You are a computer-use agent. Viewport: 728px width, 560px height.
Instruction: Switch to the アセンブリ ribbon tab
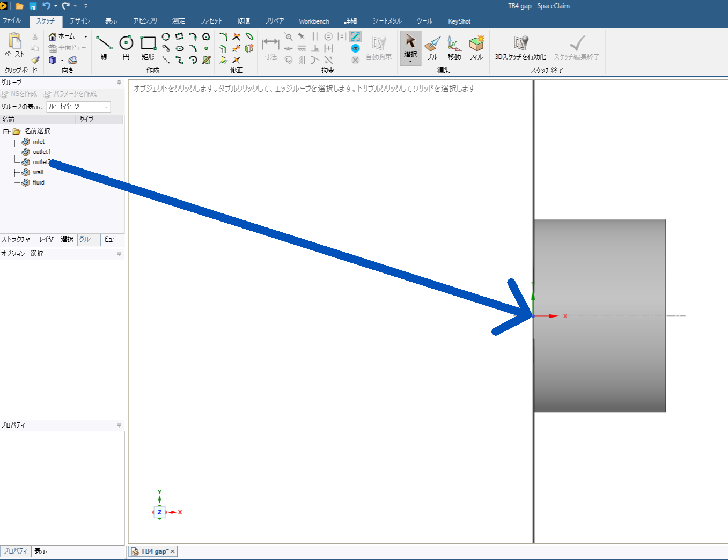(145, 21)
